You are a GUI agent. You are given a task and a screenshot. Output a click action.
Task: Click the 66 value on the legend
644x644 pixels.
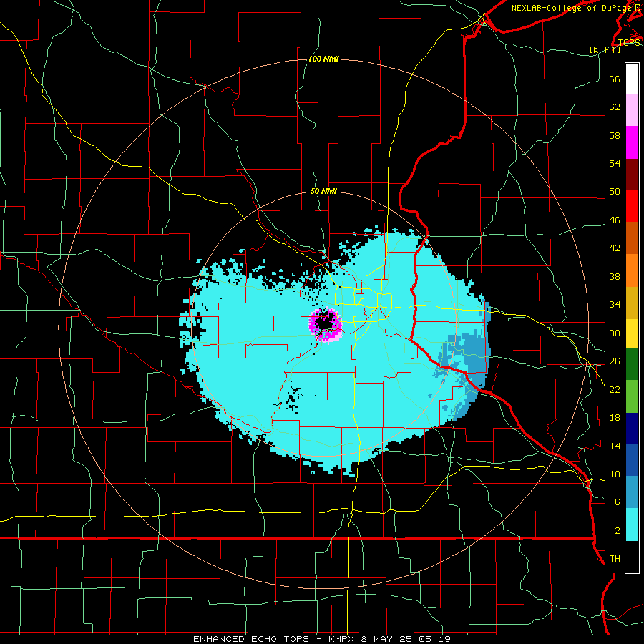(x=615, y=79)
